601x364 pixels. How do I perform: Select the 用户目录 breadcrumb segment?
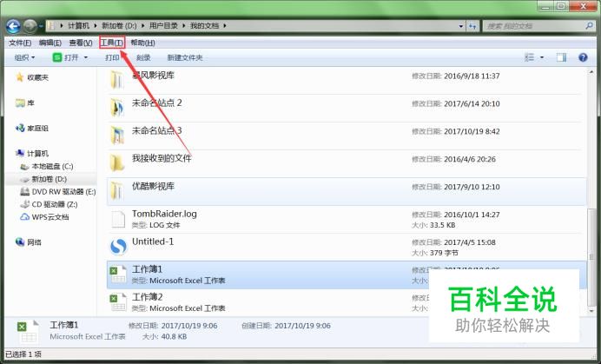coord(163,26)
